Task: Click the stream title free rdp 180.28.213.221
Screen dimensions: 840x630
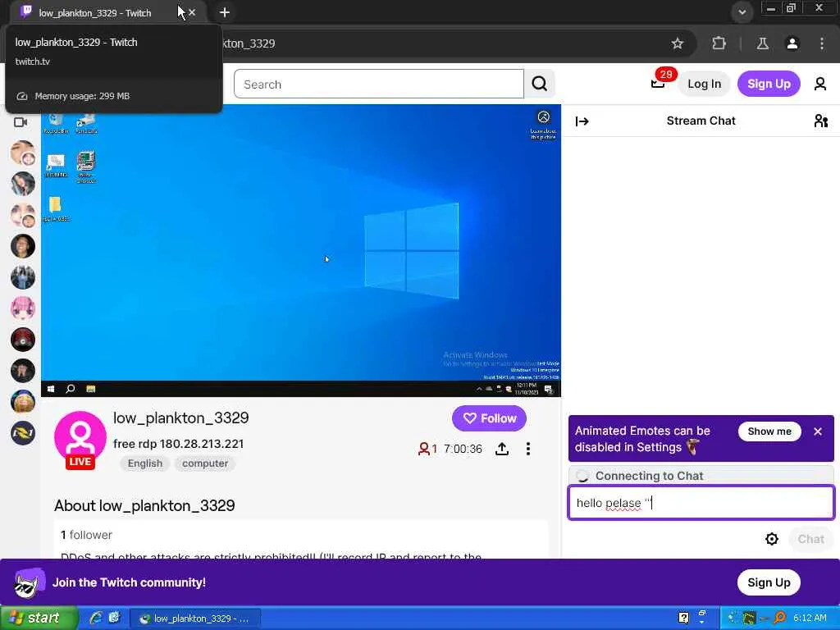Action: [x=178, y=444]
